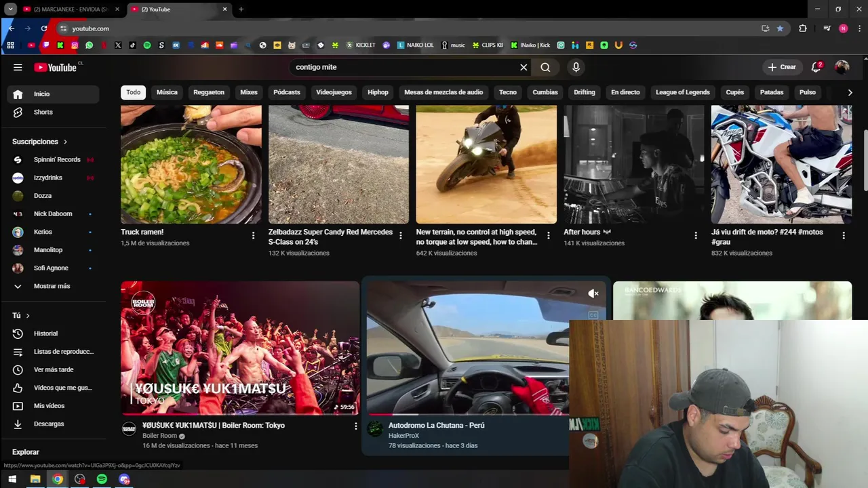
Task: Open Vídeos que me gustan
Action: [53, 388]
